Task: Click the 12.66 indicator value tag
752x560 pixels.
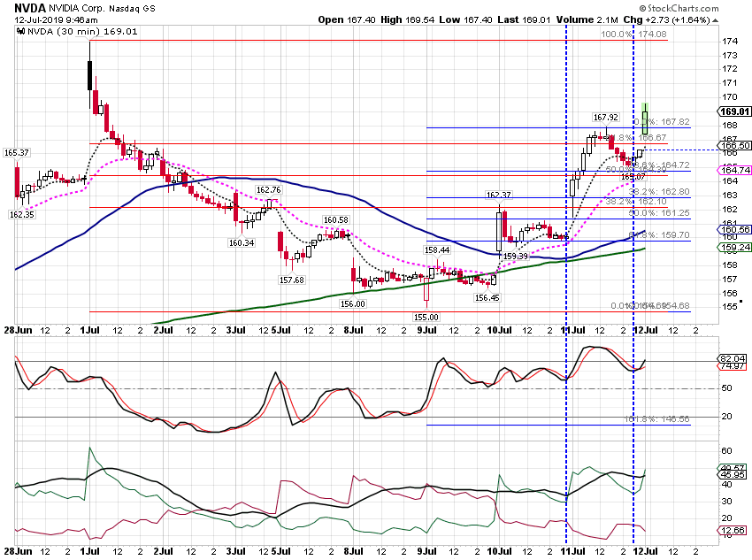Action: pyautogui.click(x=733, y=530)
